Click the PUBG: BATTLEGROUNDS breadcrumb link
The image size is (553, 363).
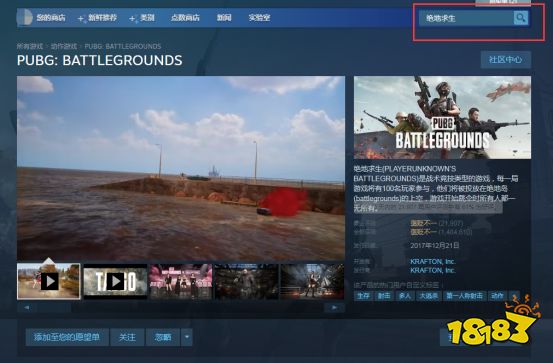pos(123,46)
